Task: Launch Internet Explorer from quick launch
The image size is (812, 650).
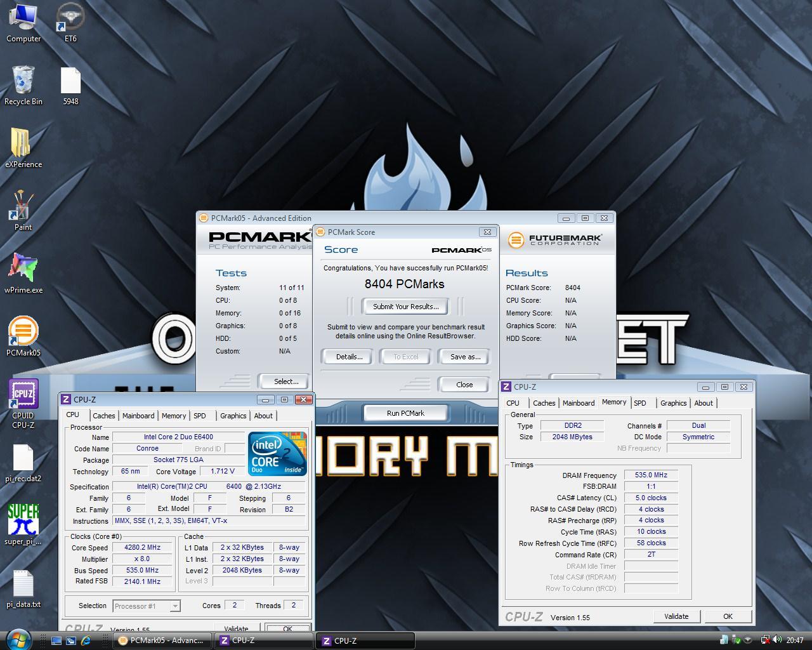Action: [x=86, y=640]
